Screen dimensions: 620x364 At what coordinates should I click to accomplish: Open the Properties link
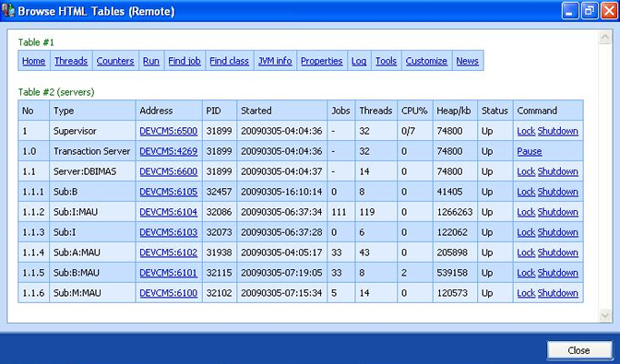(x=322, y=61)
